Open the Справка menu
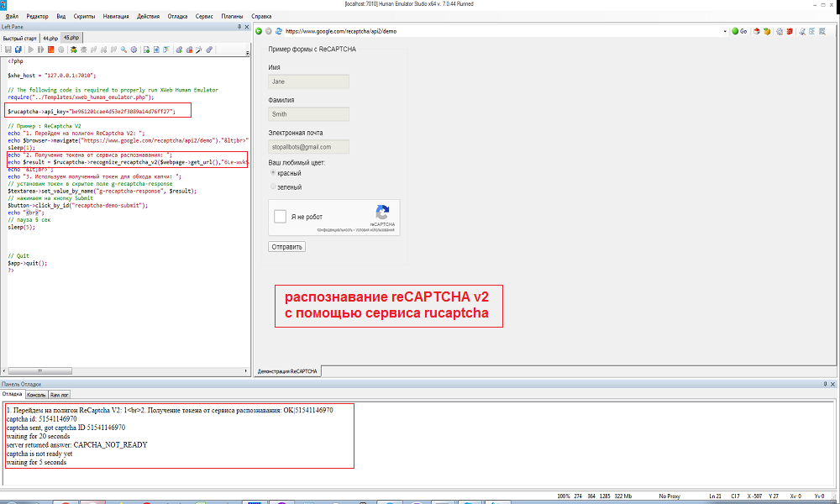This screenshot has height=504, width=840. pyautogui.click(x=261, y=16)
